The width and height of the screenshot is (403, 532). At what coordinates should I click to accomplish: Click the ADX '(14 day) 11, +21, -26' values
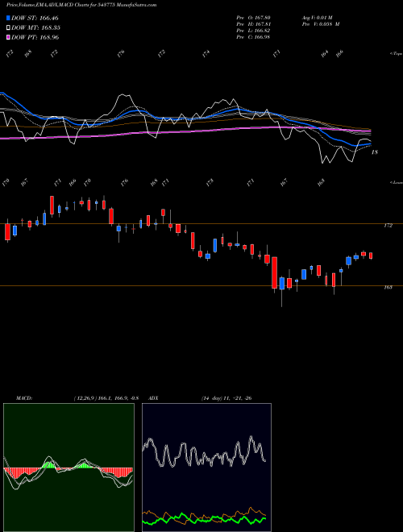(226, 398)
